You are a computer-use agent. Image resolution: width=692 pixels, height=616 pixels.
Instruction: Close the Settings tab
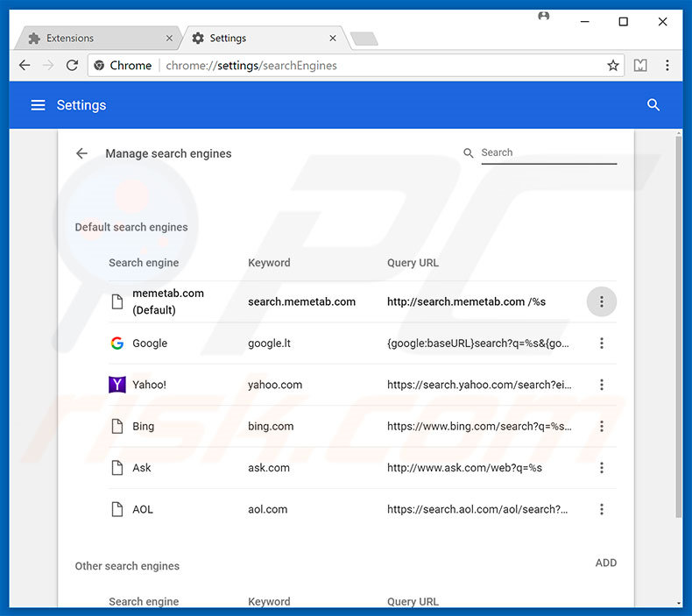tap(333, 39)
